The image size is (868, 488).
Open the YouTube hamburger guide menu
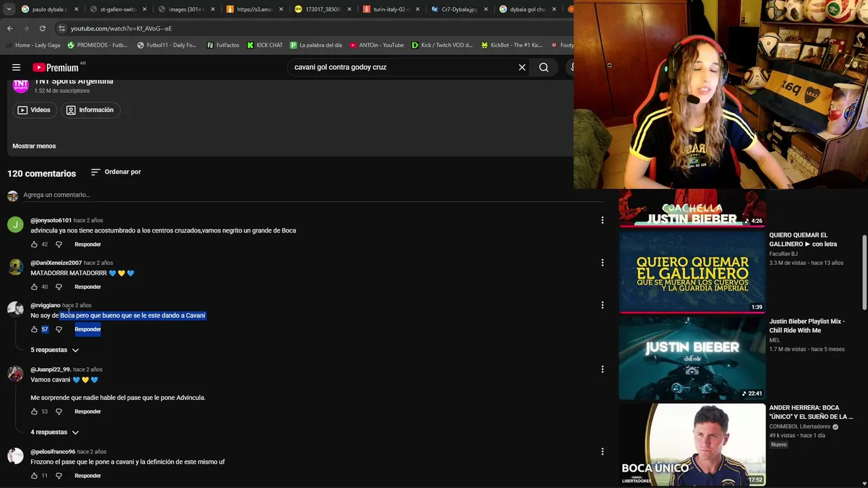coord(16,67)
